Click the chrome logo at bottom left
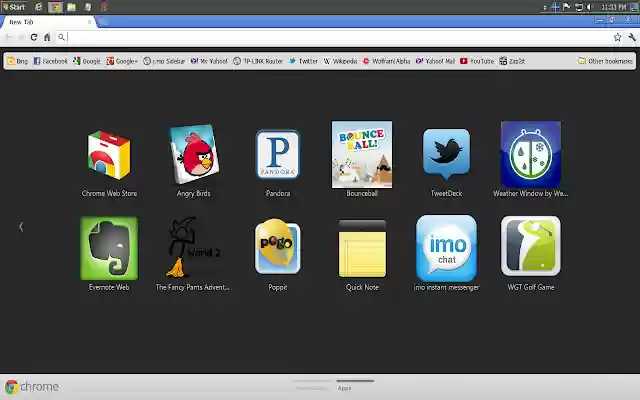This screenshot has width=640, height=400. 32,386
